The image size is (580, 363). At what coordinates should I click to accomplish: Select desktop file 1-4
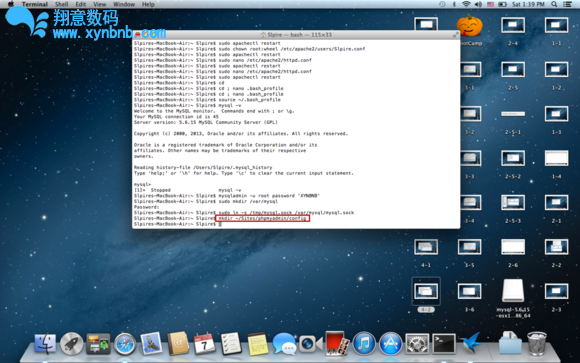point(556,158)
